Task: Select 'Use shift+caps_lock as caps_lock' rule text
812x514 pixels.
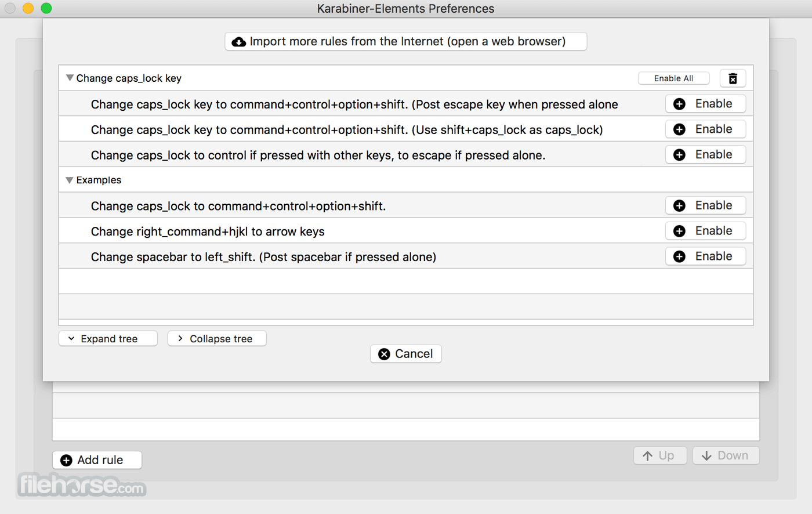Action: pos(347,130)
